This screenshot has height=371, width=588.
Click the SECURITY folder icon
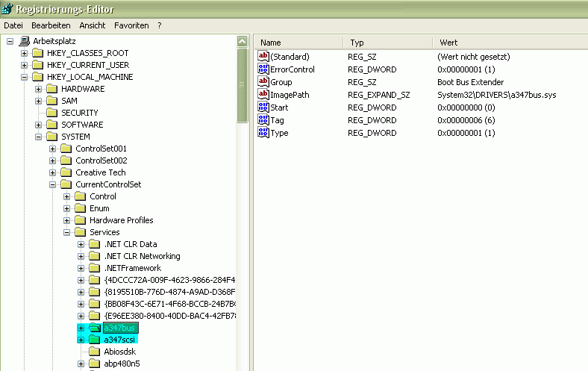point(52,113)
